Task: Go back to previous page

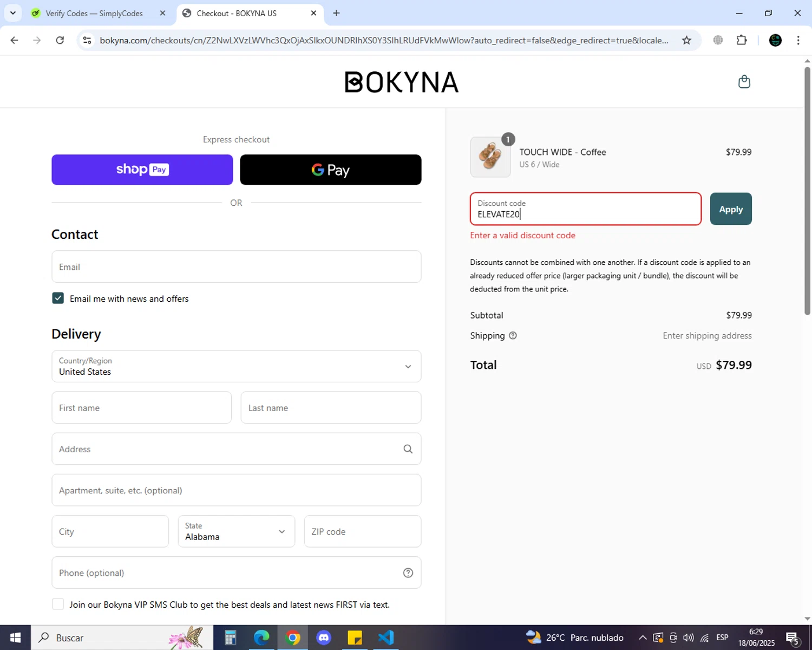Action: coord(15,40)
